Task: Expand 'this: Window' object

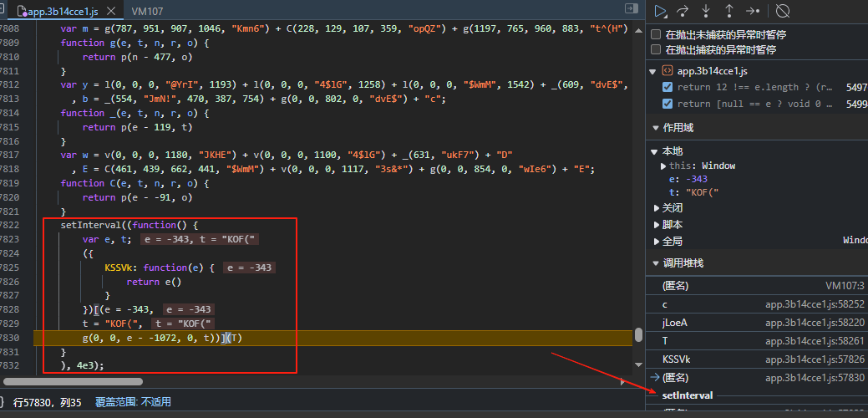Action: [x=663, y=166]
